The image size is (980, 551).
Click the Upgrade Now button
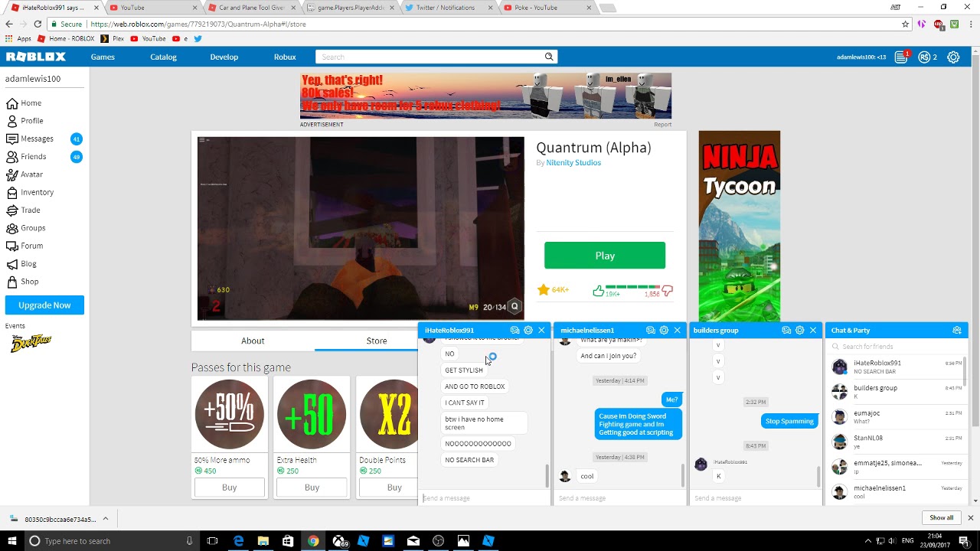[x=44, y=305]
